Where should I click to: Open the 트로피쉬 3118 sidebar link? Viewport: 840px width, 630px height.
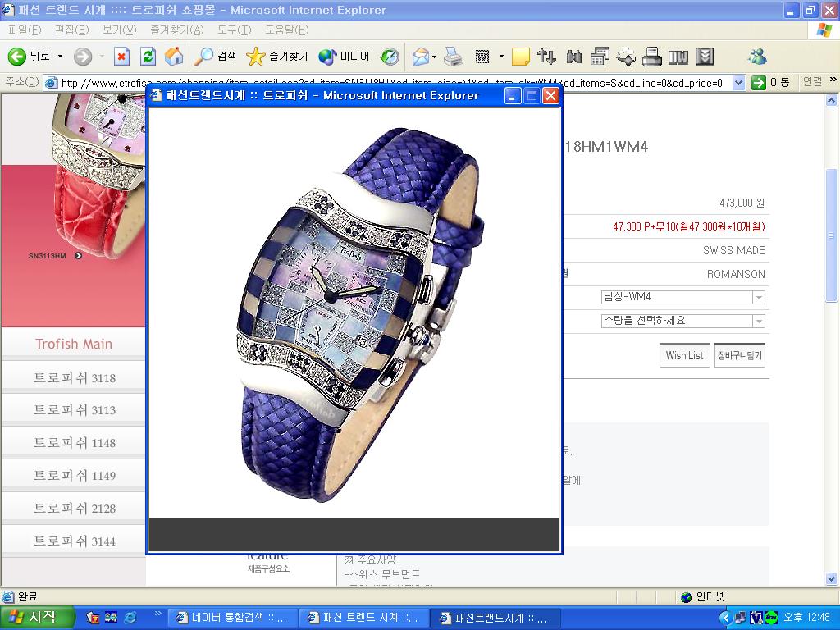pos(75,377)
